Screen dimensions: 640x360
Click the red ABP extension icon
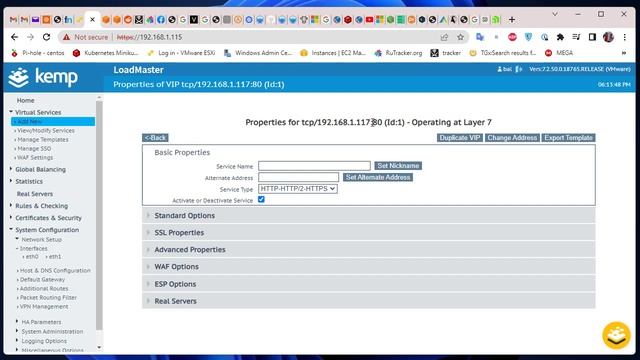click(x=512, y=37)
